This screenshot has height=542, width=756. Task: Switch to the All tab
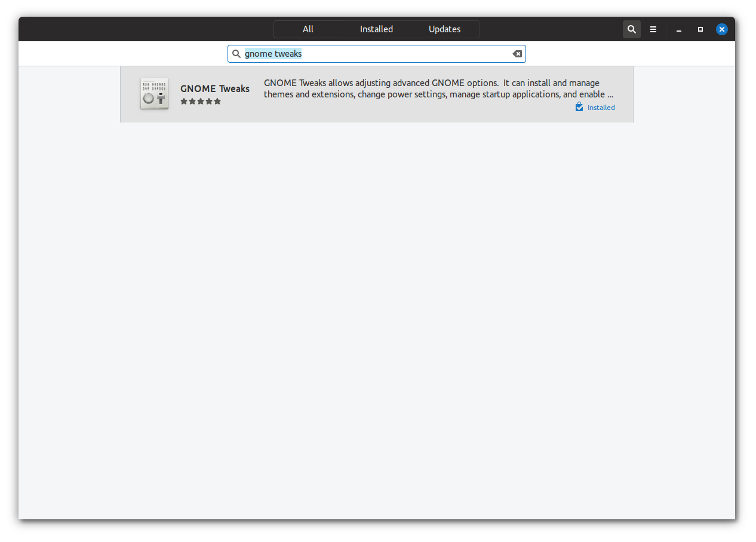pos(308,29)
